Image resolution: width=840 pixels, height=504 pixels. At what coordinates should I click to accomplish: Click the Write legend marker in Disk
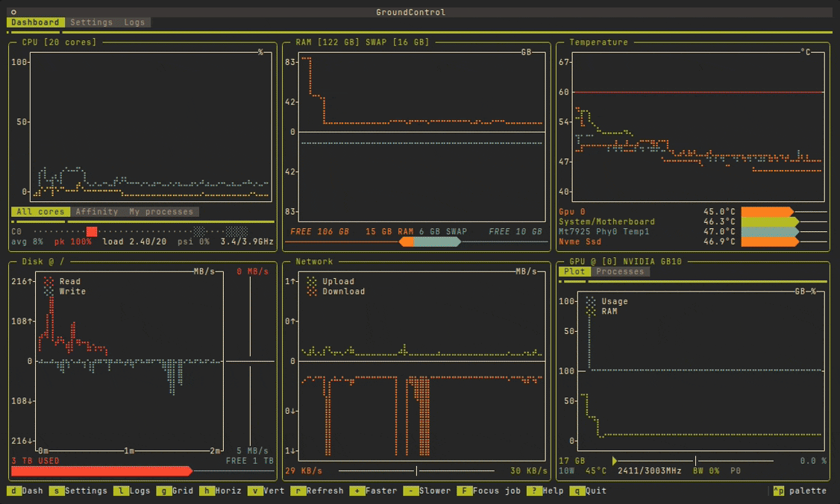click(48, 292)
